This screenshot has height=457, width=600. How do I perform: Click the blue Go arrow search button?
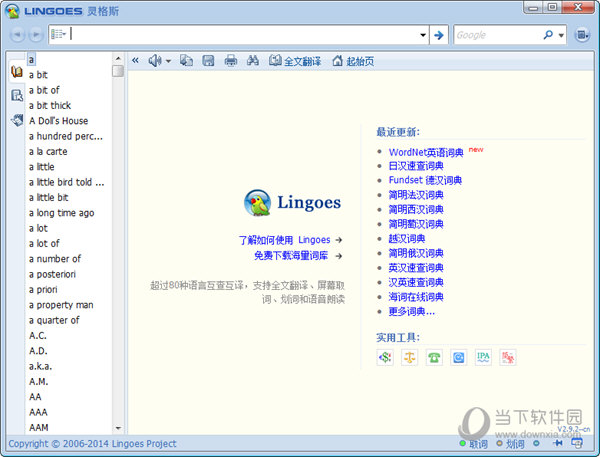tap(439, 35)
